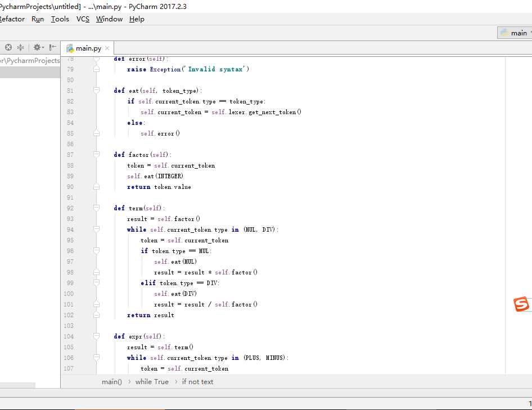The width and height of the screenshot is (532, 410).
Task: Hide the project tool window
Action: 53,47
